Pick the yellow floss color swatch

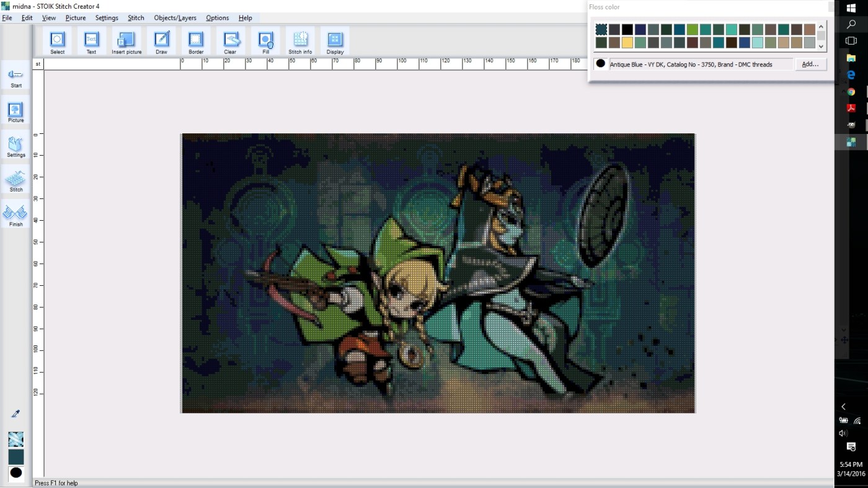click(627, 43)
